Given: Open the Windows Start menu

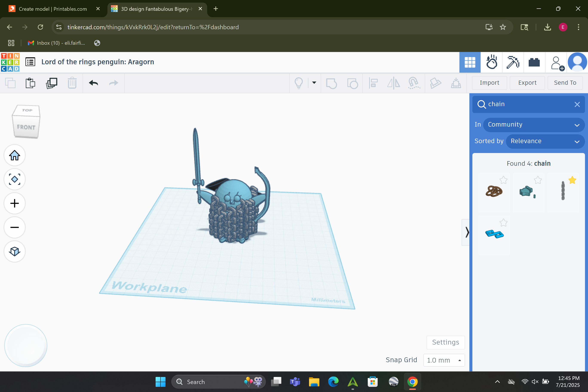Looking at the screenshot, I should 160,382.
